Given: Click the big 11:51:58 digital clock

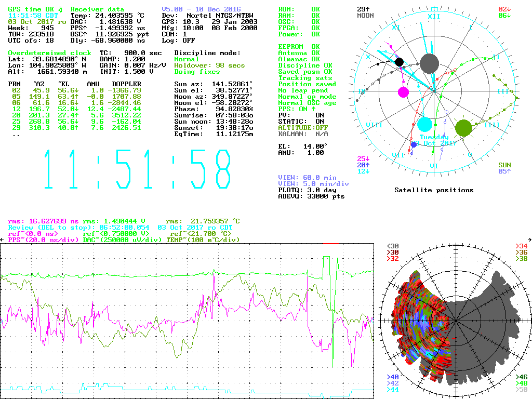Looking at the screenshot, I should tap(138, 169).
